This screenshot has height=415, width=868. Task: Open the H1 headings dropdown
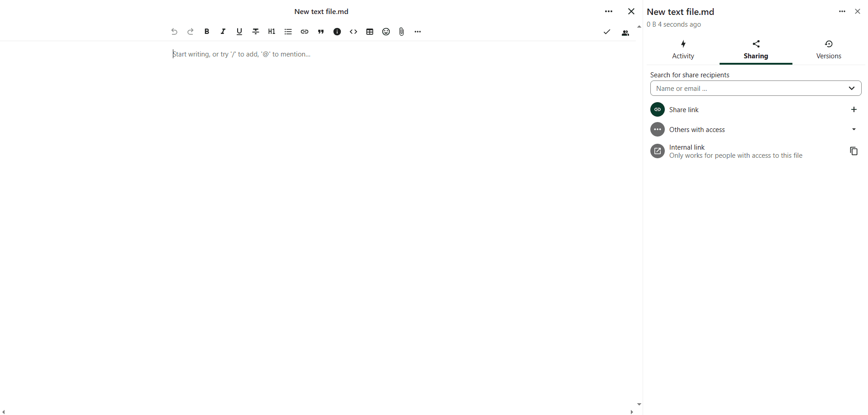[x=272, y=32]
